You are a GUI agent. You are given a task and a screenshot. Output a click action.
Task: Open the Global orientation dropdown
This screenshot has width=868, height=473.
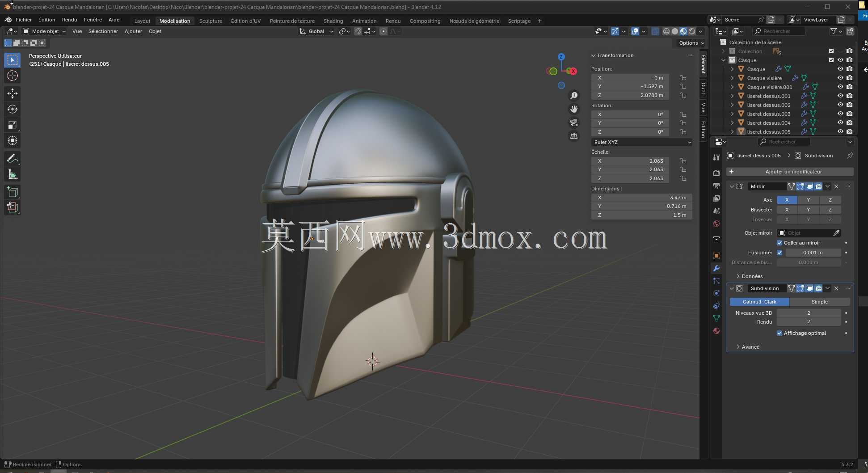(x=316, y=31)
